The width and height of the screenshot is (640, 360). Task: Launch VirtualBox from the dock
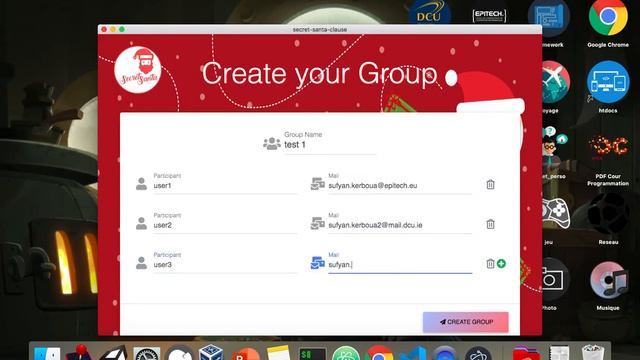211,353
